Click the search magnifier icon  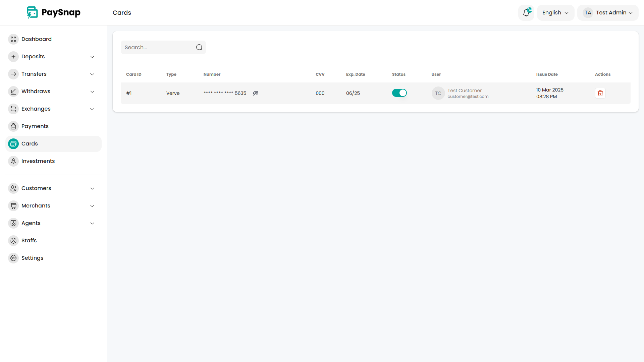(x=199, y=47)
